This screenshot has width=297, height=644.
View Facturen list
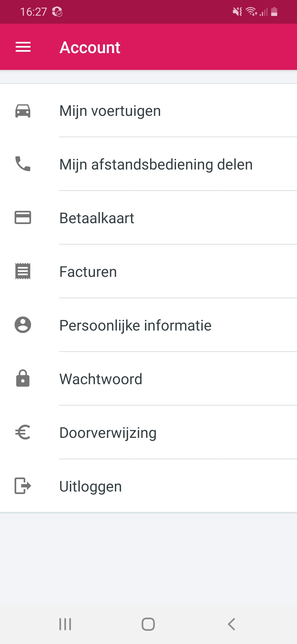[x=148, y=271]
